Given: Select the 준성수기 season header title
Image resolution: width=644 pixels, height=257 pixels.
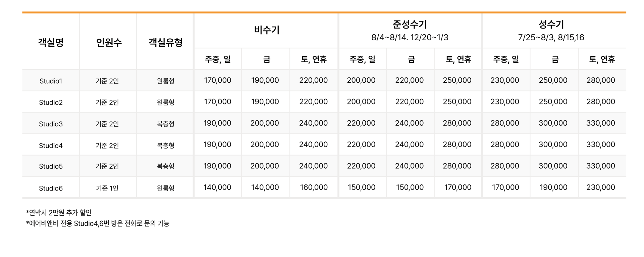Looking at the screenshot, I should pyautogui.click(x=410, y=24).
